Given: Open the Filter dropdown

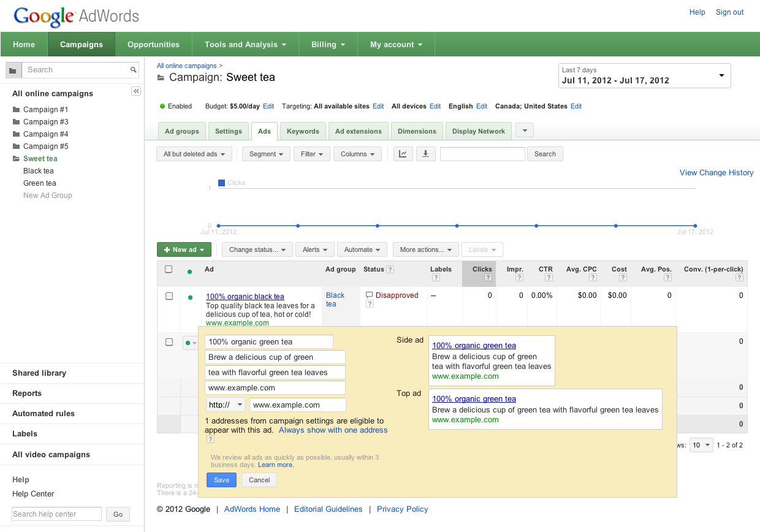Looking at the screenshot, I should [312, 154].
